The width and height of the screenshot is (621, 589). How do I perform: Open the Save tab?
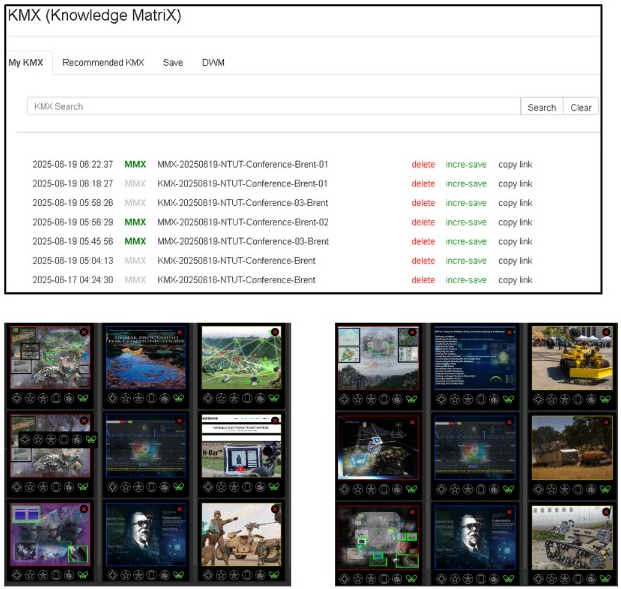click(x=173, y=62)
